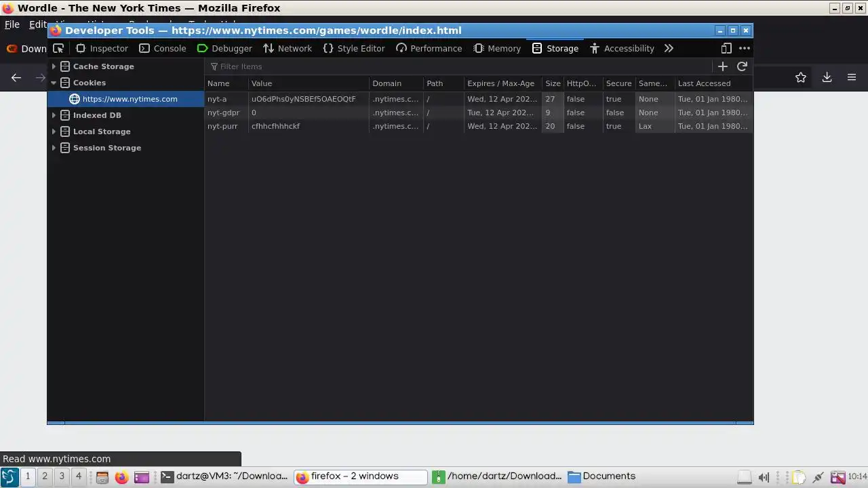This screenshot has width=868, height=488.
Task: Sort by the Path column header
Action: pos(444,83)
